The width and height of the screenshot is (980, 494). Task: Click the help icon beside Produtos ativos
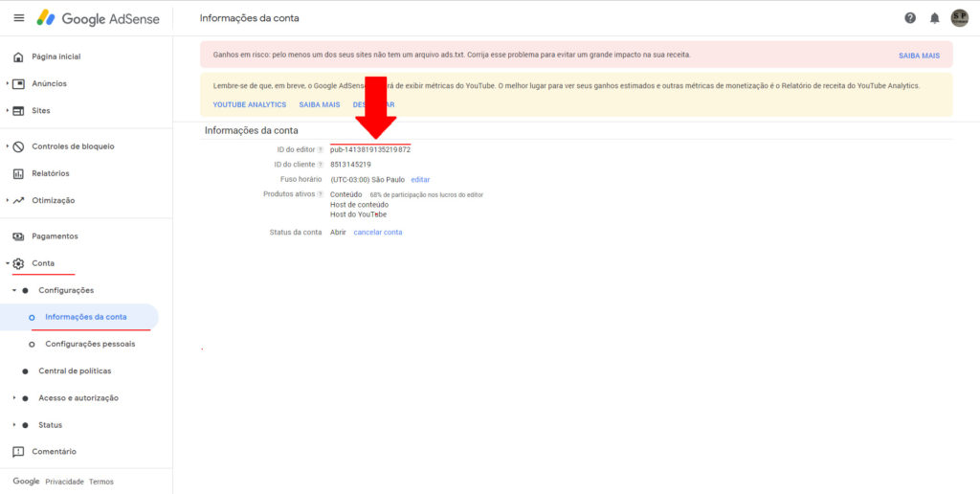[x=320, y=194]
